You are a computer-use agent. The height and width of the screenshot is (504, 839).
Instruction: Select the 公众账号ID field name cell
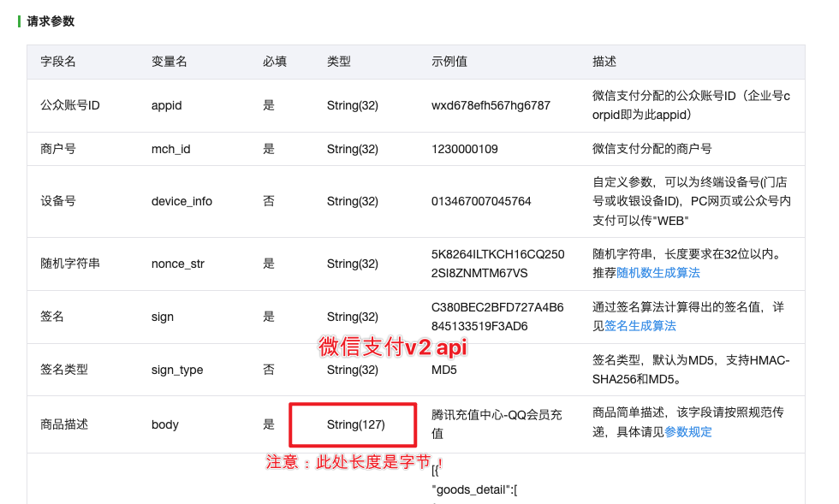pos(70,105)
